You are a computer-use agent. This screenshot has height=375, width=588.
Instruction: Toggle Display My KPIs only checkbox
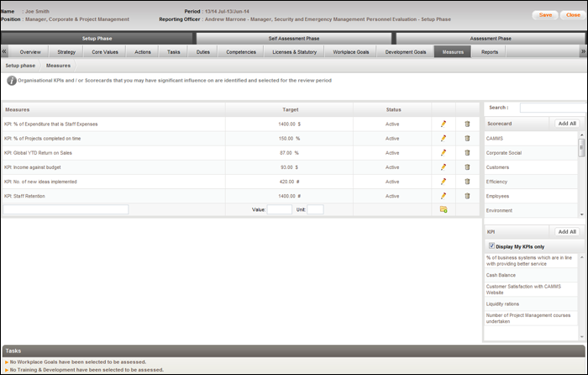492,246
